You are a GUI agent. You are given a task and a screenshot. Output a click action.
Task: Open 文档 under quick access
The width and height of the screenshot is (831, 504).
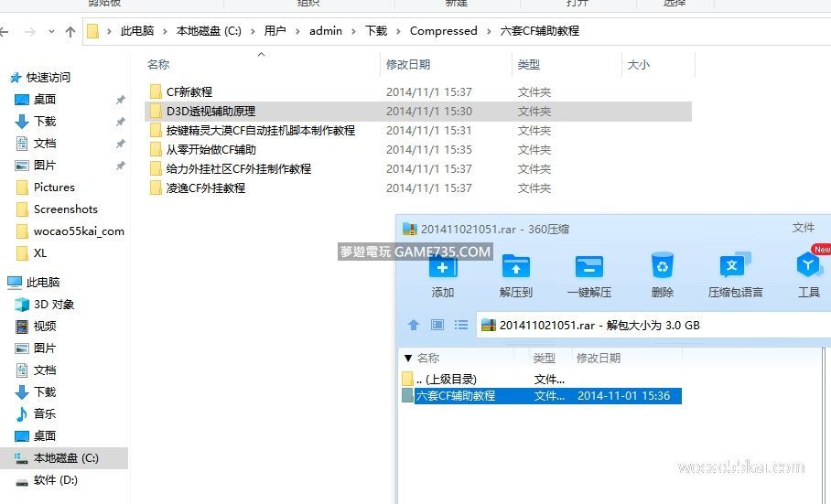45,143
